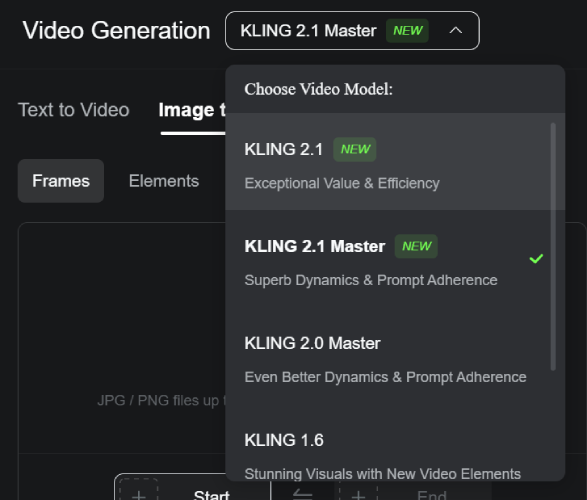Switch to the Elements mode

pyautogui.click(x=164, y=181)
